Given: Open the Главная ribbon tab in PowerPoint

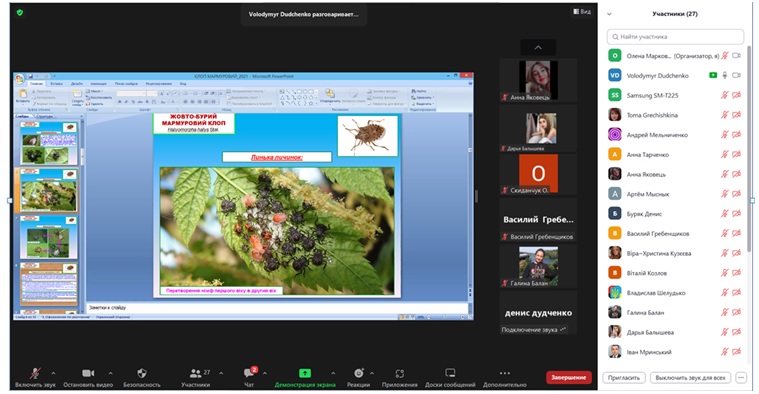Looking at the screenshot, I should click(x=36, y=84).
